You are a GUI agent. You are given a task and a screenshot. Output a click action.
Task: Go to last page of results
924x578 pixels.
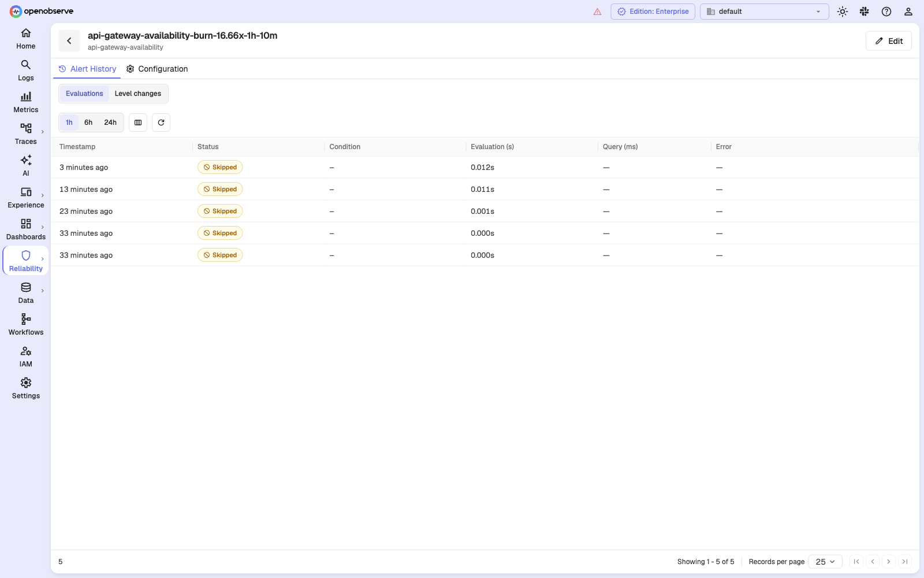pos(905,562)
